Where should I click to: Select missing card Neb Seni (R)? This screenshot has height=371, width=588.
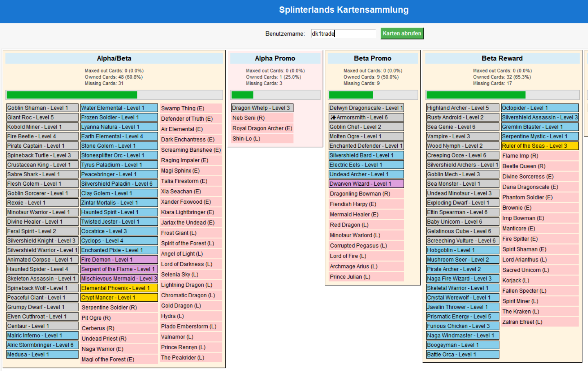point(262,118)
